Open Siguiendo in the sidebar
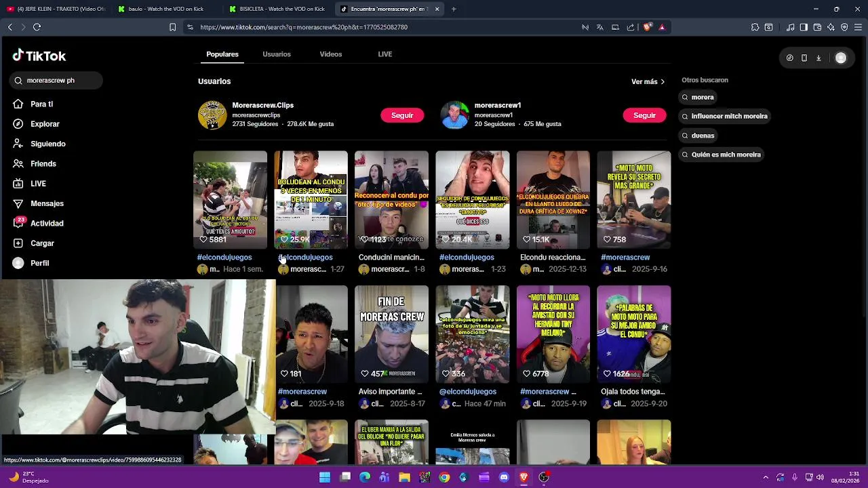 click(x=47, y=144)
